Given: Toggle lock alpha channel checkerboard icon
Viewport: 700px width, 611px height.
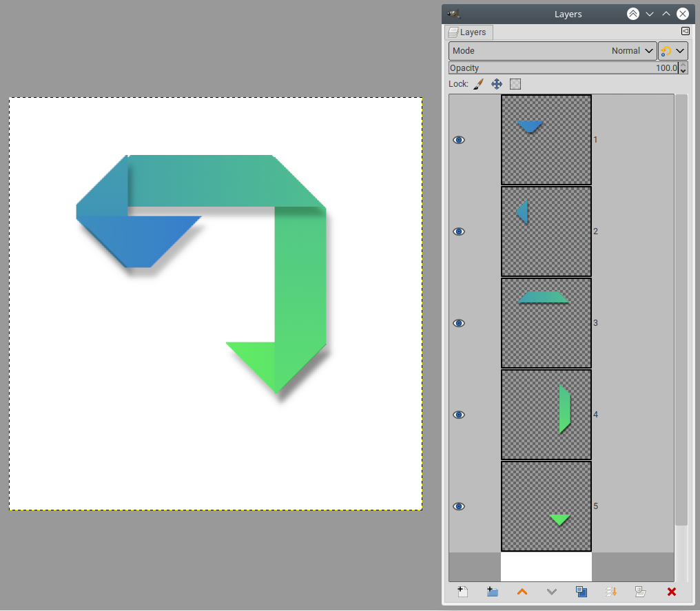Looking at the screenshot, I should click(x=515, y=84).
